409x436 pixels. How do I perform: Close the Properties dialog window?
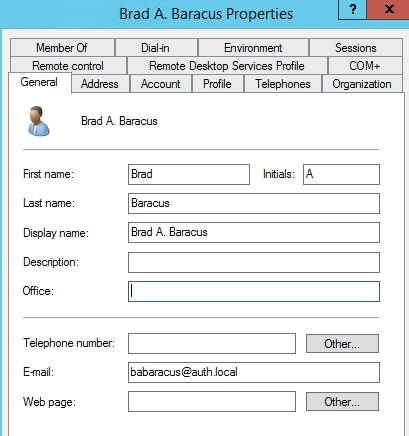[x=388, y=10]
